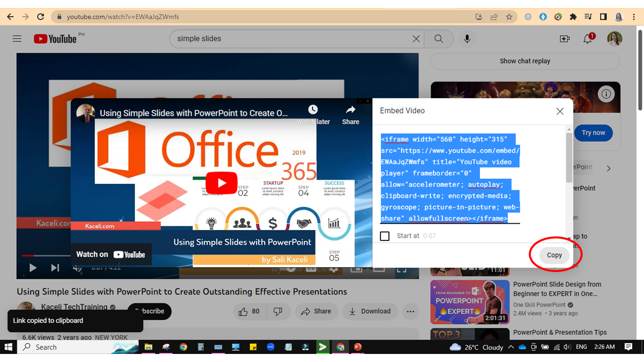This screenshot has height=362, width=644.
Task: Open Windows notification center
Action: (628, 347)
